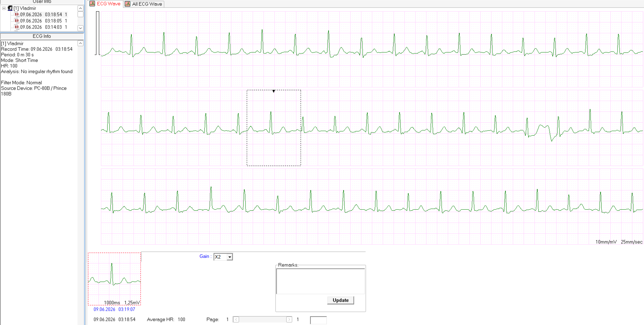
Task: Click 'Analysis: No irregular rhythm found' text
Action: [37, 71]
